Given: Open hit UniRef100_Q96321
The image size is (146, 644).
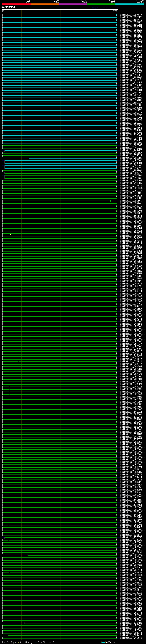Looking at the screenshot, I should click(131, 30).
